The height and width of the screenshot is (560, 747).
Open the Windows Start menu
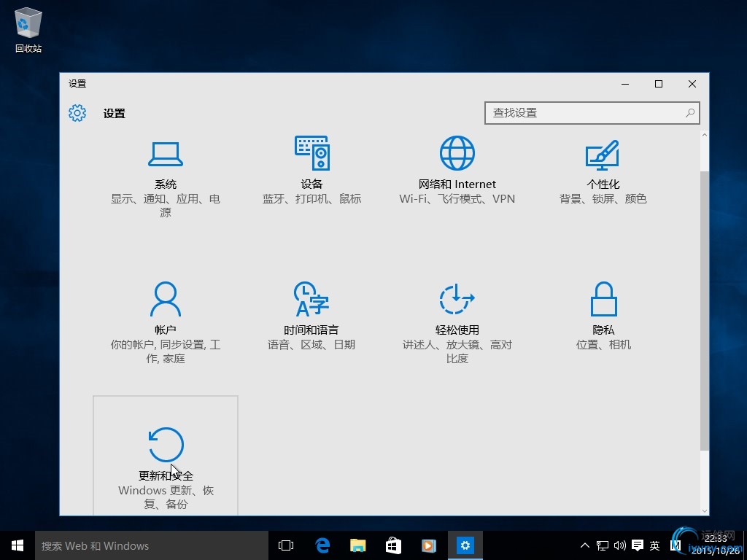[18, 545]
